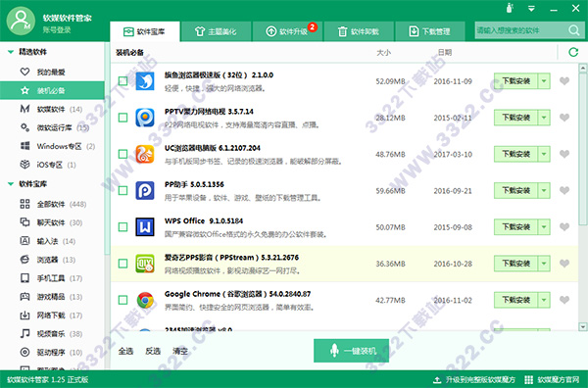Click the software search input field
Viewport: 588px width, 388px height.
pyautogui.click(x=521, y=30)
